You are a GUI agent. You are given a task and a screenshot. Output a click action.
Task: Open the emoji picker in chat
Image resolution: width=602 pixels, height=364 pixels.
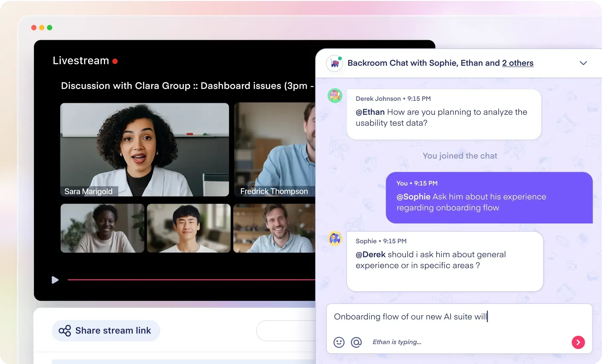point(339,342)
